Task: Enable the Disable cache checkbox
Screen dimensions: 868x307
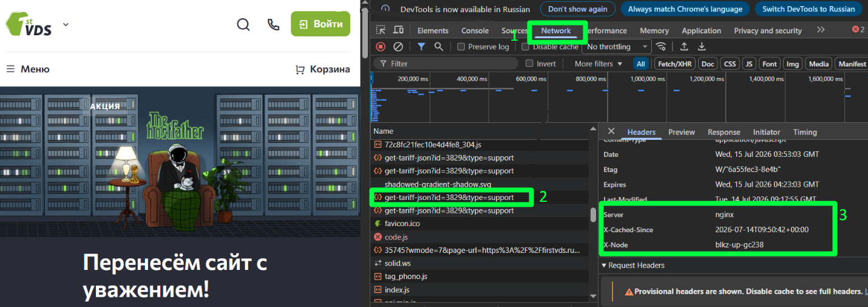Action: pyautogui.click(x=526, y=46)
